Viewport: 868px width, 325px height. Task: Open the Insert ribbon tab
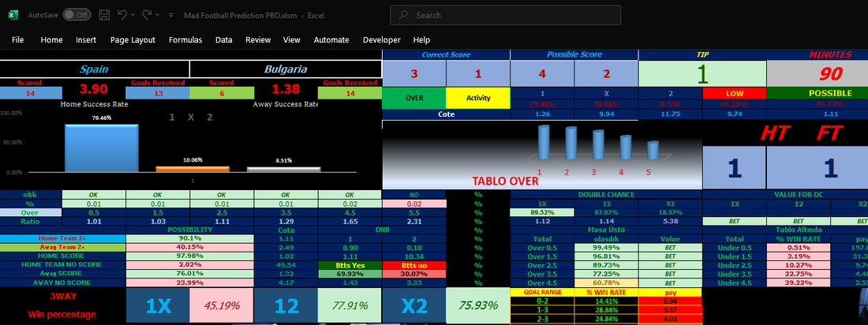click(x=86, y=40)
